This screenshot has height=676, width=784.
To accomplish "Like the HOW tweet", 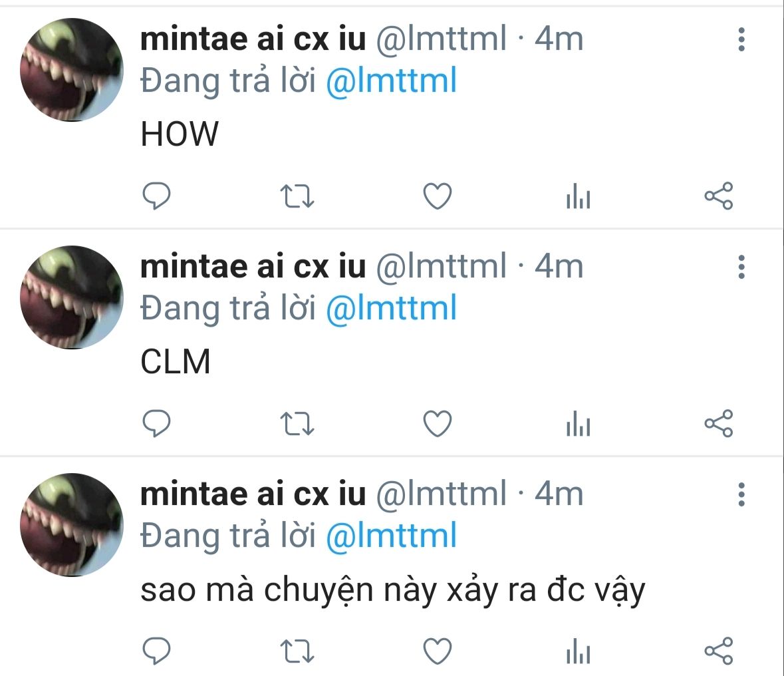I will click(x=438, y=196).
